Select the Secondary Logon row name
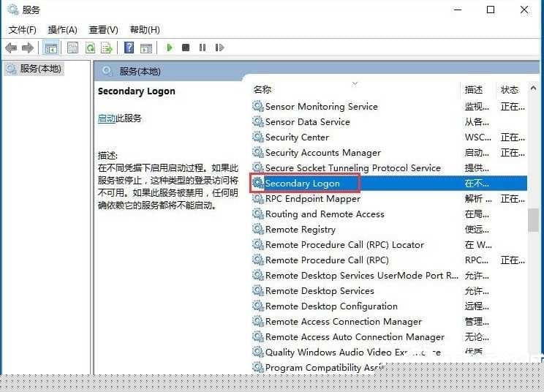The height and width of the screenshot is (392, 544). click(x=303, y=183)
